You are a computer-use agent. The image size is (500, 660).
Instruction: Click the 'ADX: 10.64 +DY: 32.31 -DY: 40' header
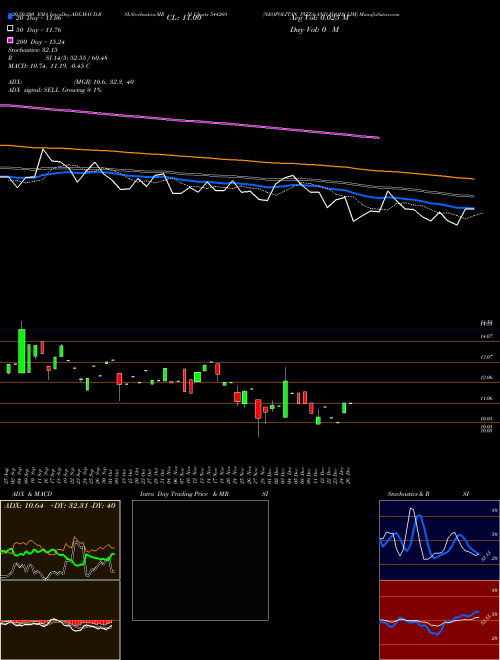[60, 505]
